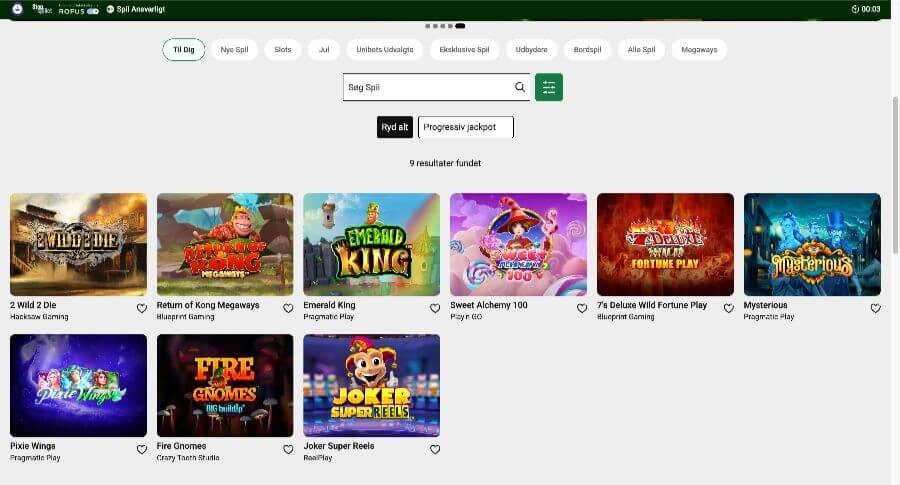Viewport: 900px width, 485px height.
Task: Heart the Joker Super Reels game
Action: click(435, 449)
